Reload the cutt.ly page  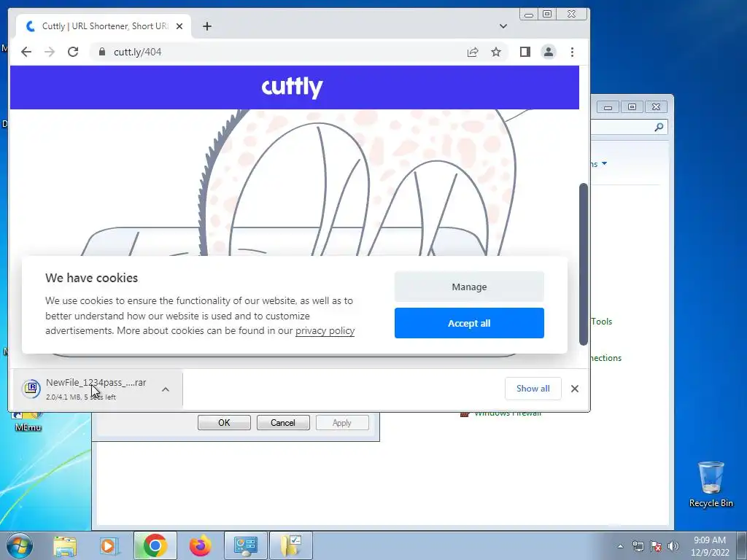pyautogui.click(x=73, y=52)
